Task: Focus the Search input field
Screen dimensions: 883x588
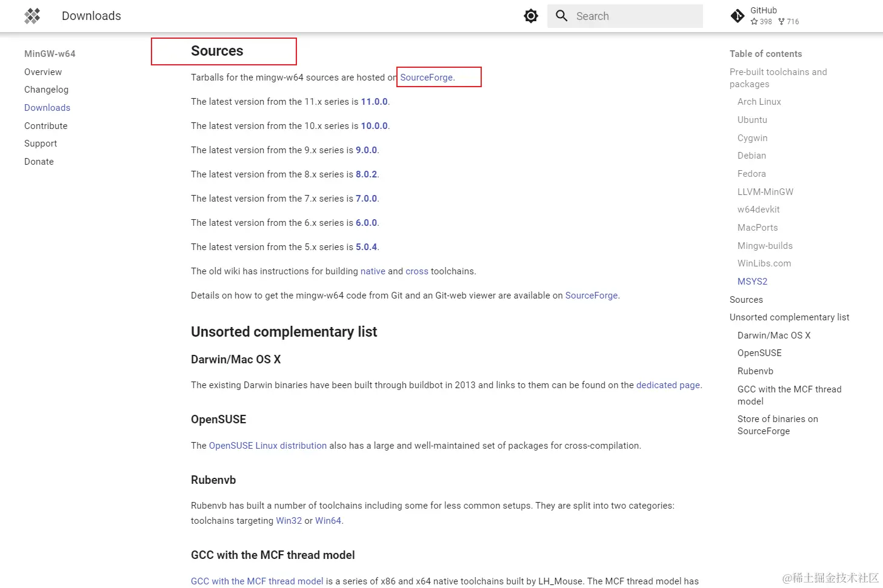Action: [x=625, y=16]
